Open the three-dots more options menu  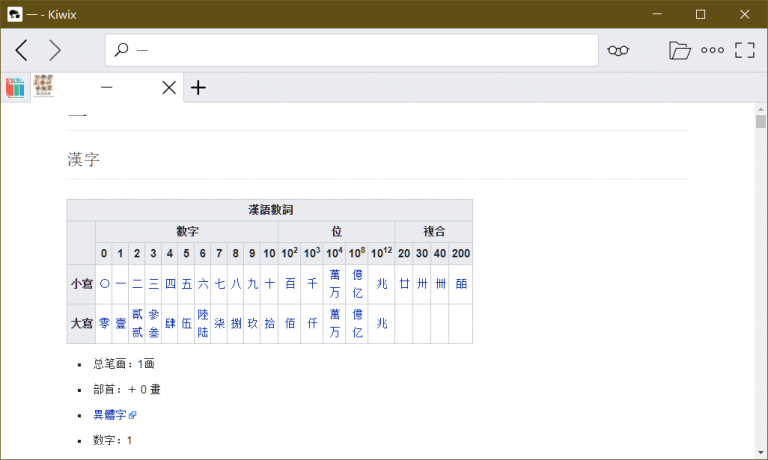(712, 50)
